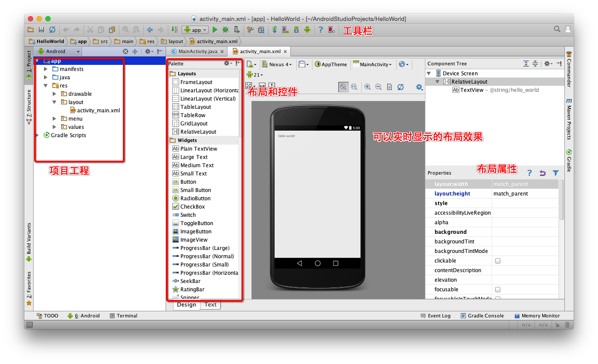Click the Cut scissors icon
This screenshot has height=364, width=598.
click(90, 30)
